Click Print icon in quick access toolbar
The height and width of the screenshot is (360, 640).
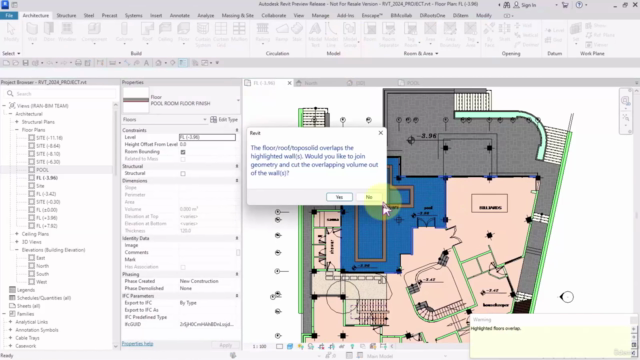(x=78, y=63)
